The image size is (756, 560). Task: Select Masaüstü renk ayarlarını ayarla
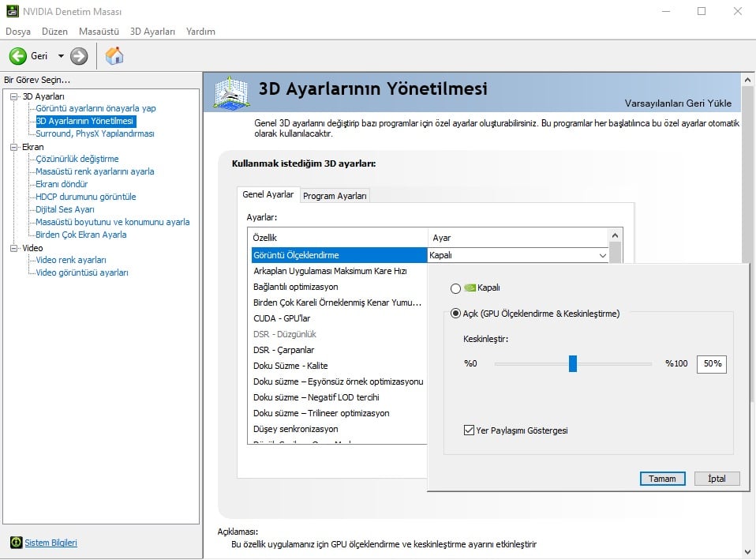pos(95,171)
